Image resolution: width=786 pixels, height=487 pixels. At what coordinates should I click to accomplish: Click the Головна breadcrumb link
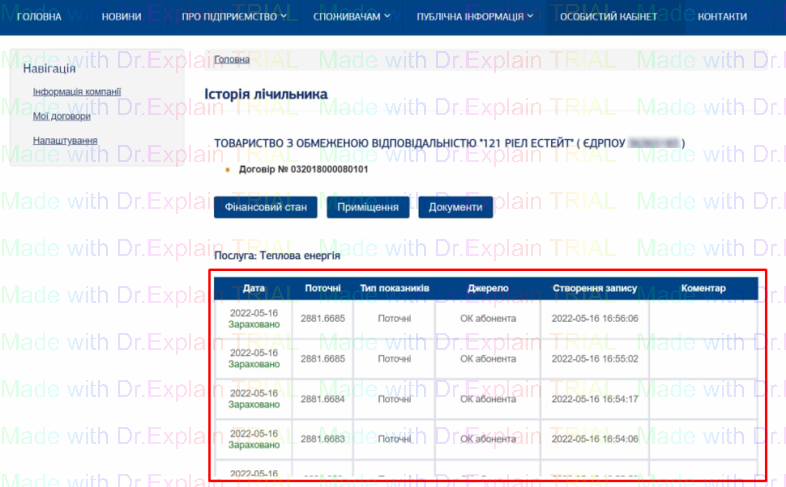coord(232,60)
